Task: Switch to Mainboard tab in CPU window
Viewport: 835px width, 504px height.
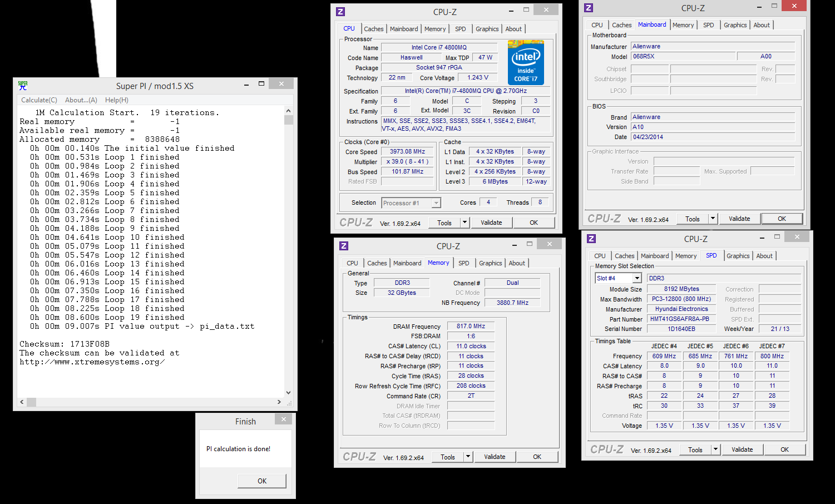Action: coord(404,29)
